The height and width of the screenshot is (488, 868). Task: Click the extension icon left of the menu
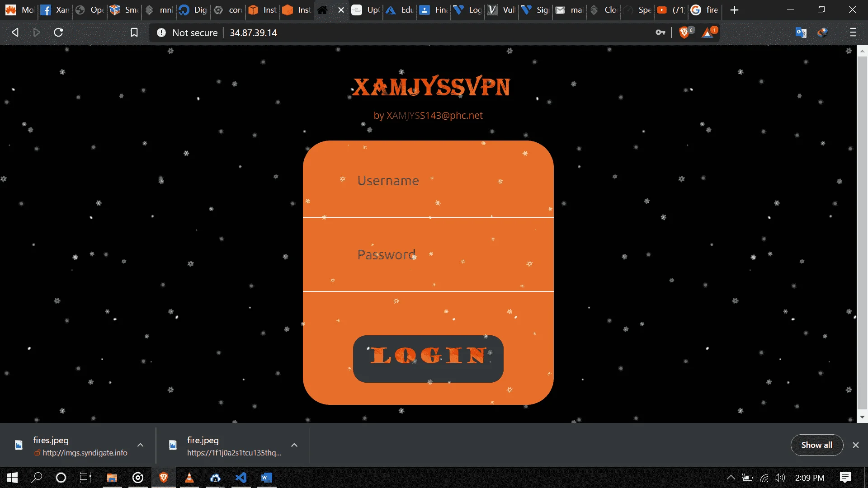[823, 33]
